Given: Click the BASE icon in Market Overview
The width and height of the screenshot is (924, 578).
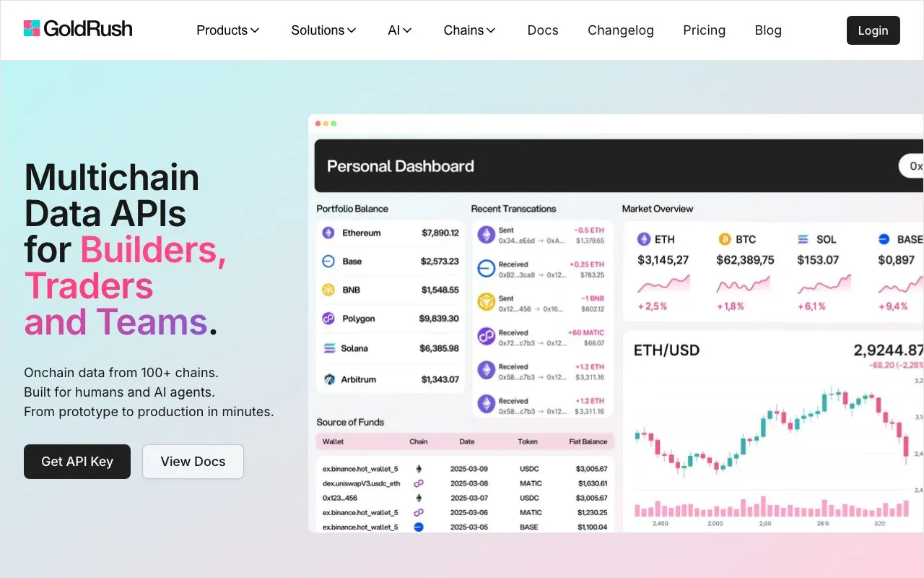Looking at the screenshot, I should (884, 239).
